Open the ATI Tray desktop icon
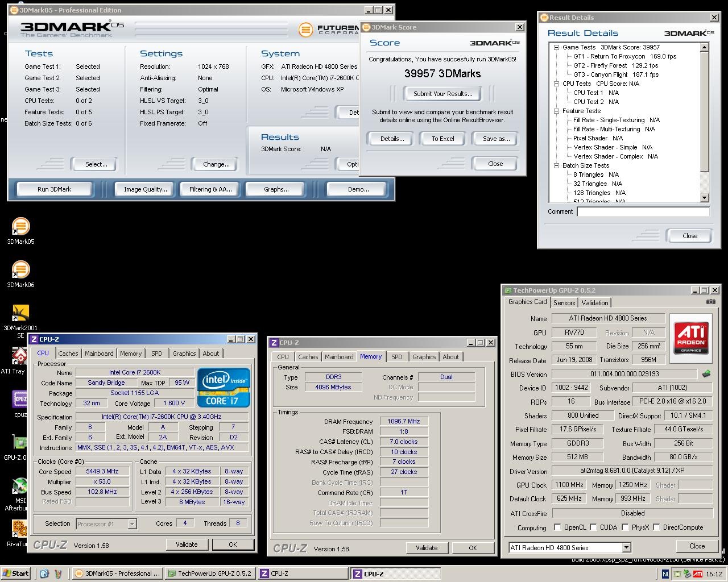This screenshot has width=728, height=582. [x=20, y=356]
